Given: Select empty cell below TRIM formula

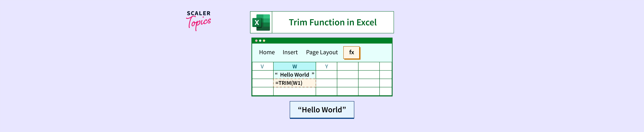Looking at the screenshot, I should [x=294, y=91].
